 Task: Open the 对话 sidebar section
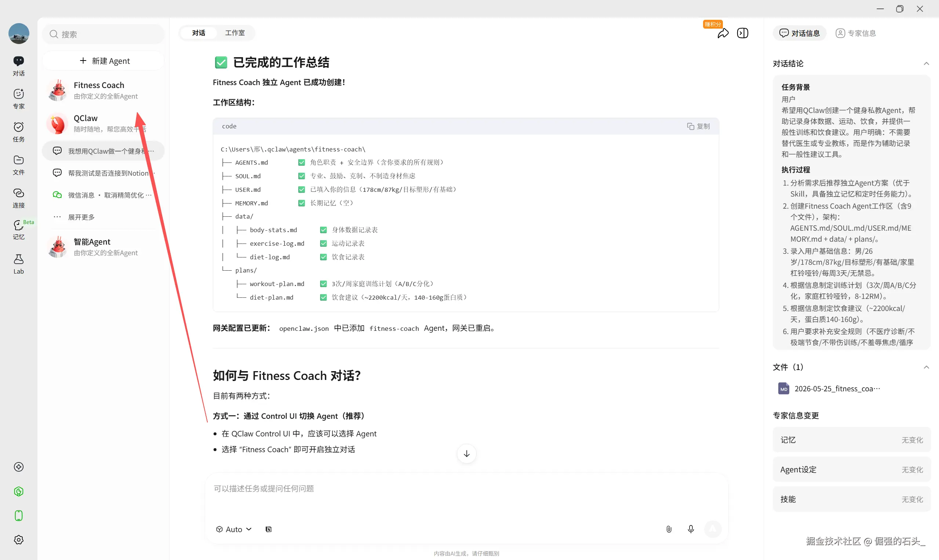[18, 66]
